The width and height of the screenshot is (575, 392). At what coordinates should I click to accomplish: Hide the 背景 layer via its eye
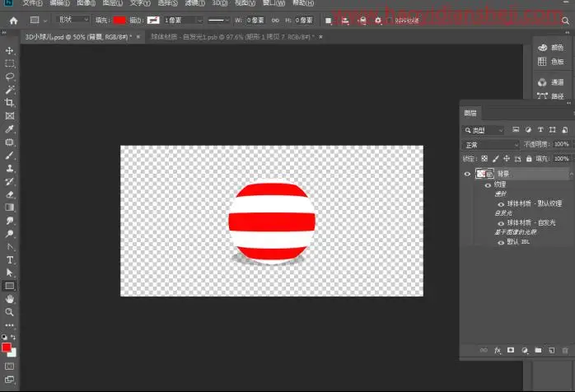[467, 174]
